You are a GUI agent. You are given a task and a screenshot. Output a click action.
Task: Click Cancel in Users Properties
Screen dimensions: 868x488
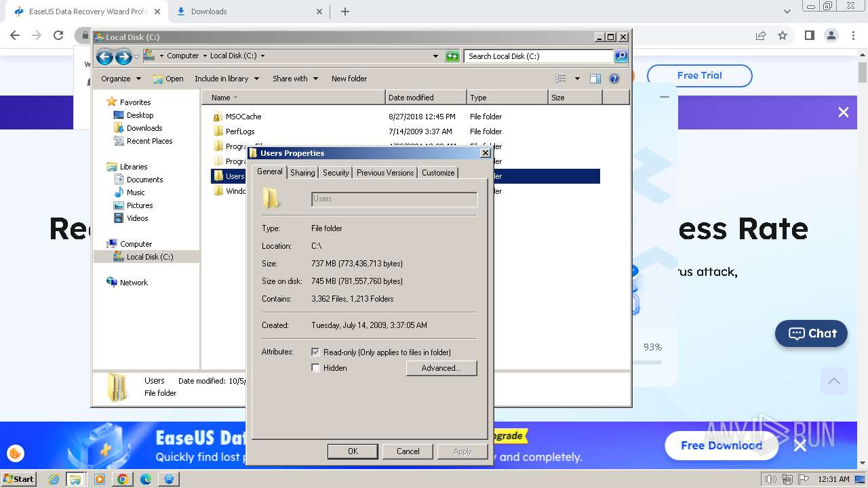408,451
